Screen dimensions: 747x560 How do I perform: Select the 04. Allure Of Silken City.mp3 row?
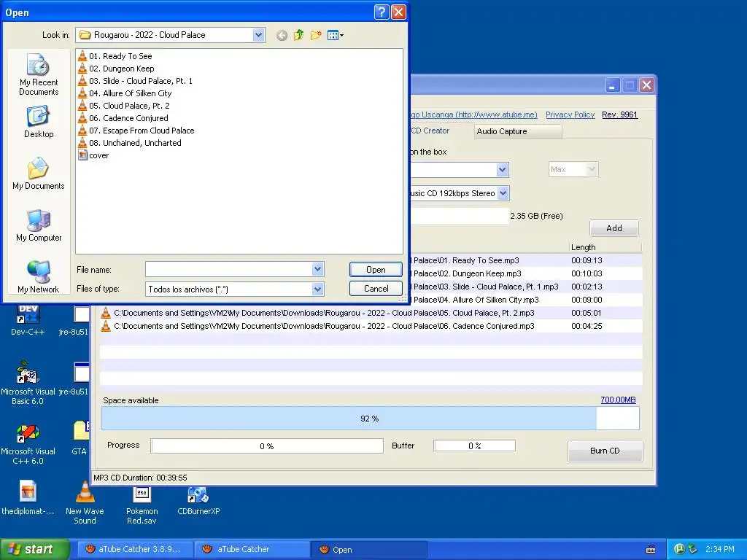tap(527, 300)
